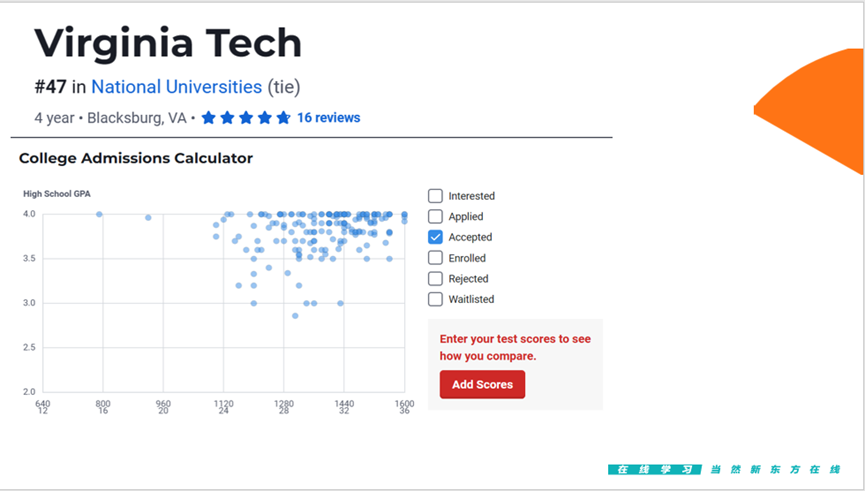Click the lowest GPA data point below 3.0

[x=295, y=316]
